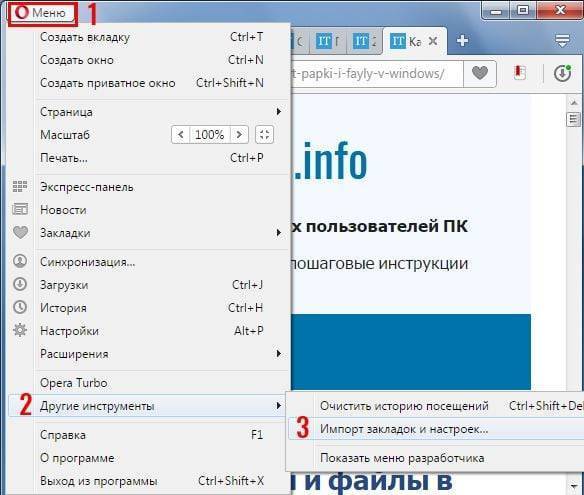Click the Новости newspaper icon
Image resolution: width=584 pixels, height=495 pixels.
pos(20,209)
